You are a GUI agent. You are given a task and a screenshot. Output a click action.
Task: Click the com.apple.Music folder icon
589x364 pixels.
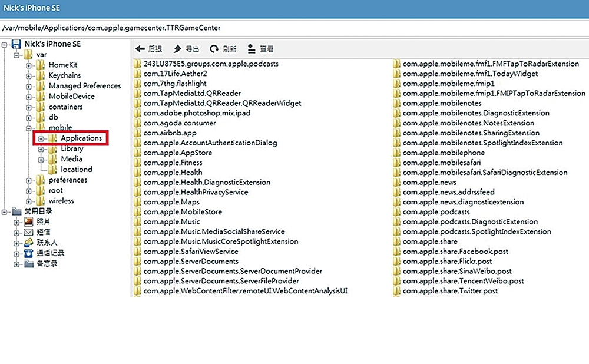click(137, 222)
